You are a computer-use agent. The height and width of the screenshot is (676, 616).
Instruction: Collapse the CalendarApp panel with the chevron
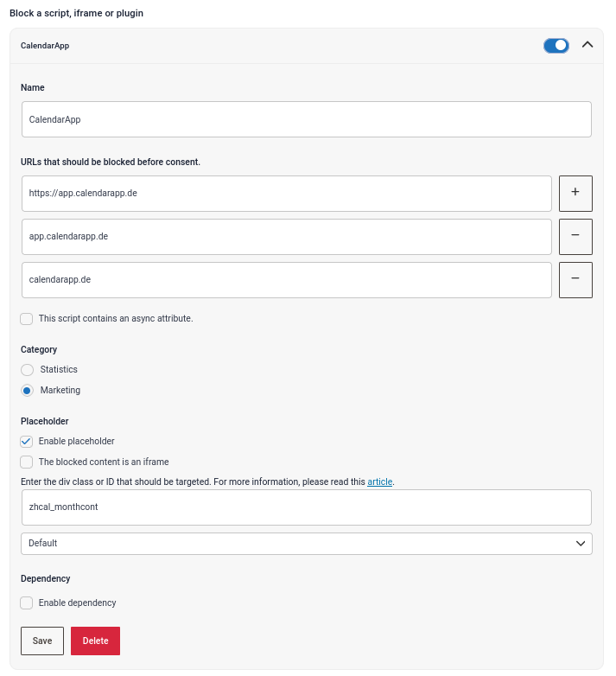coord(587,45)
